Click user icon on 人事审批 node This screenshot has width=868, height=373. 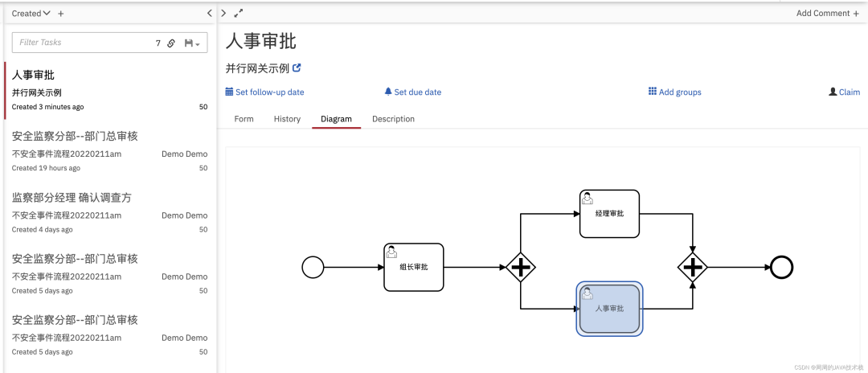pyautogui.click(x=588, y=293)
